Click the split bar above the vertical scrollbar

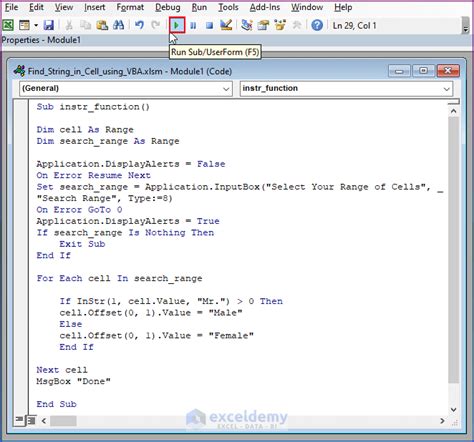coord(453,101)
